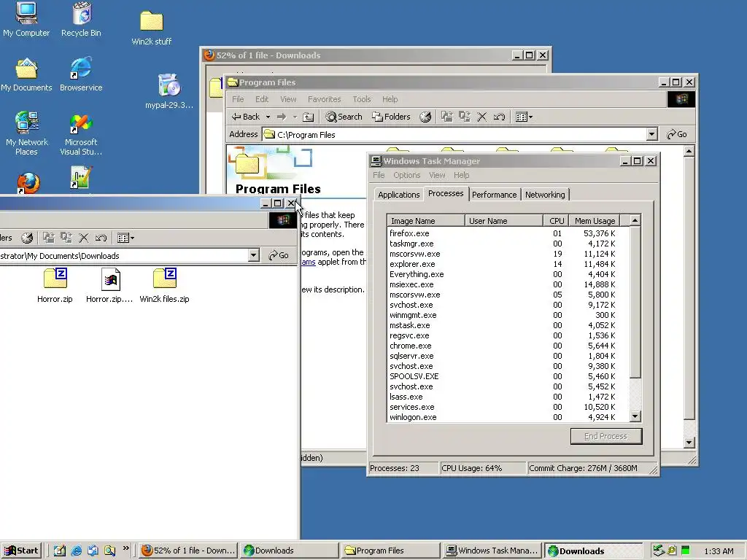Select firefox.exe process row

(508, 233)
